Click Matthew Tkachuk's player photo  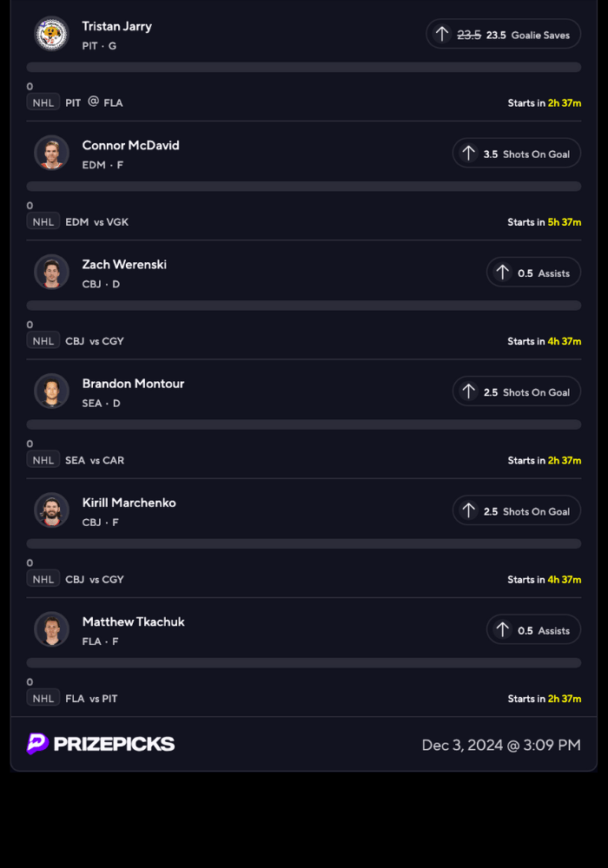pyautogui.click(x=51, y=628)
